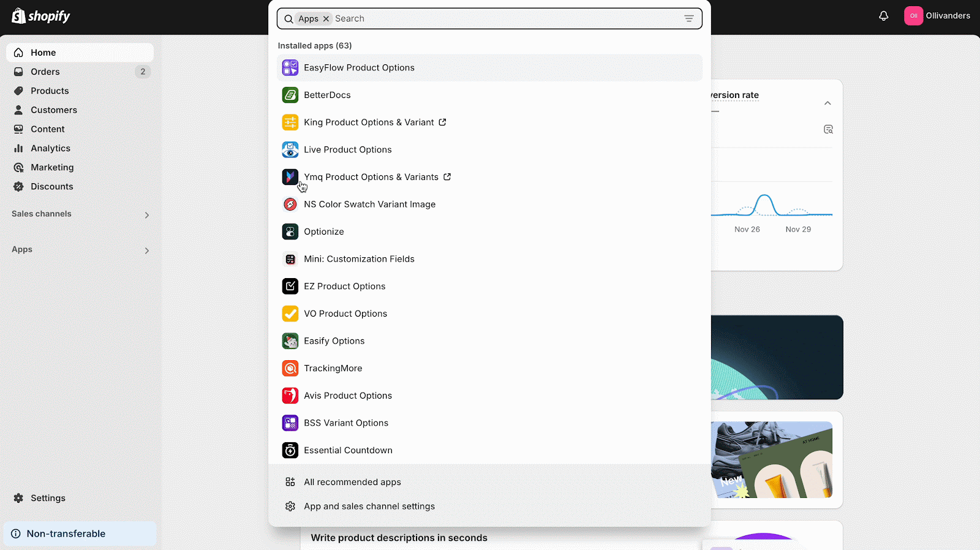
Task: Click the TrackingMore app icon
Action: click(x=290, y=368)
